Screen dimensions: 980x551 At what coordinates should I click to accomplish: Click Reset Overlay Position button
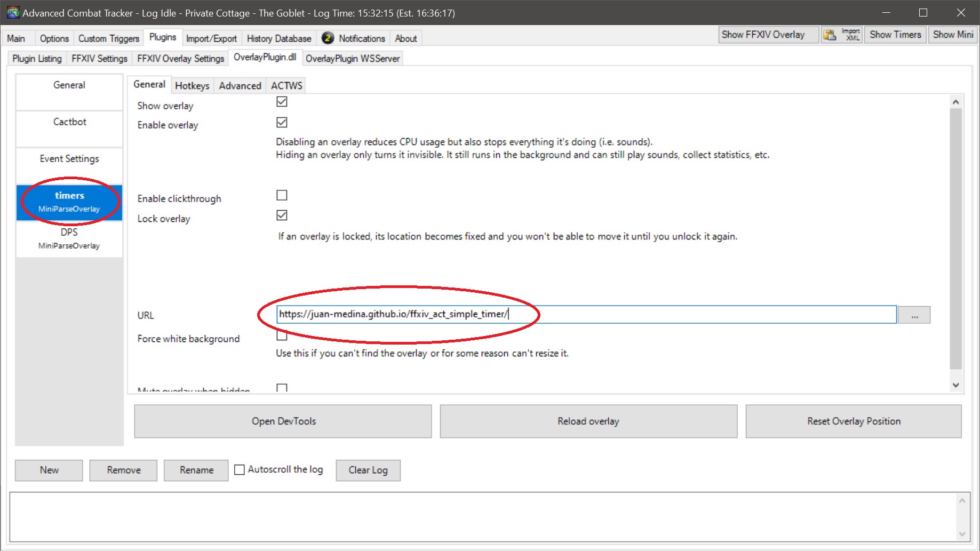pyautogui.click(x=854, y=421)
